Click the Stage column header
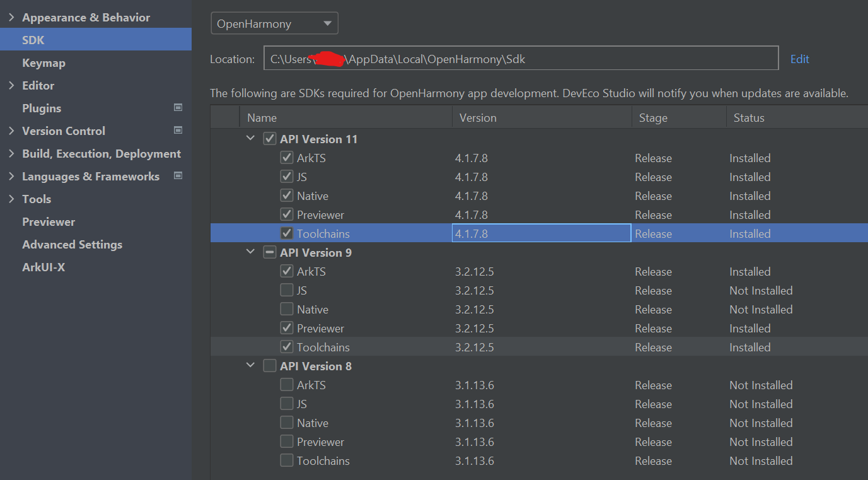This screenshot has width=868, height=480. click(679, 117)
